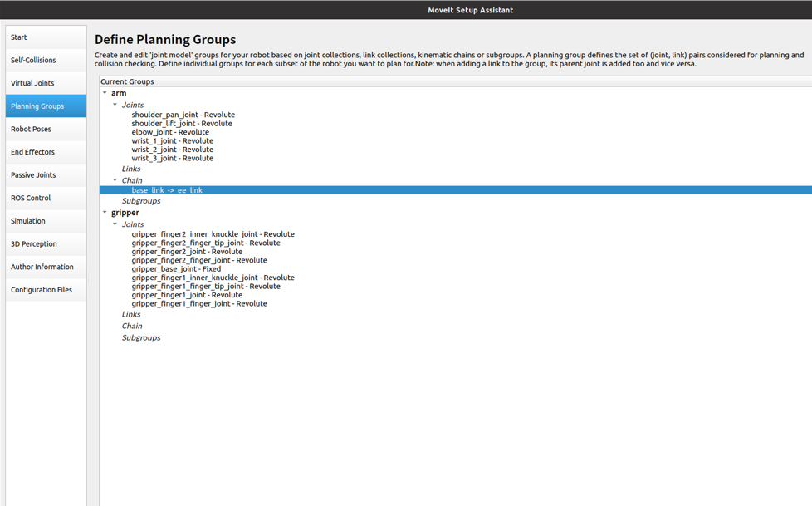Open the Virtual Joints section
This screenshot has width=812, height=506.
(34, 82)
